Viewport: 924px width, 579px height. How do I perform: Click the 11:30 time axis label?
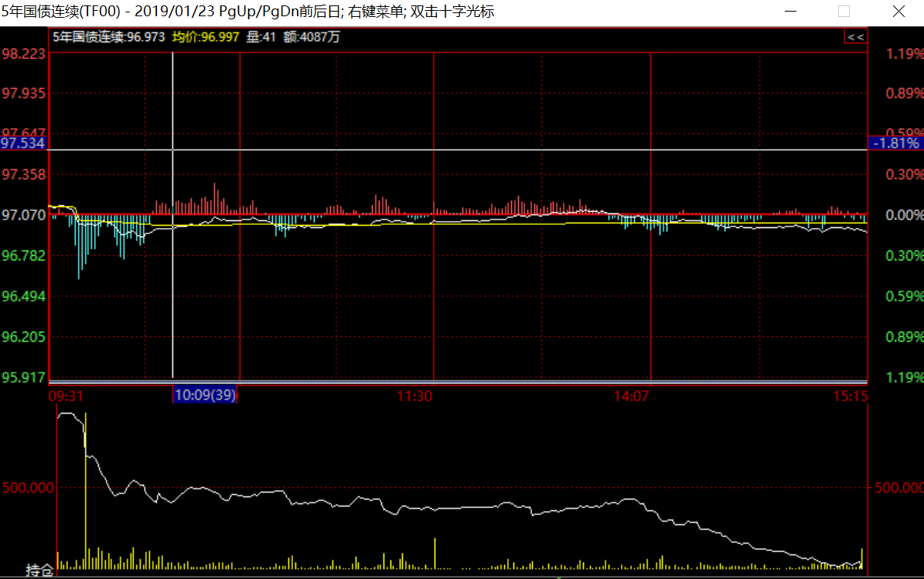point(414,396)
